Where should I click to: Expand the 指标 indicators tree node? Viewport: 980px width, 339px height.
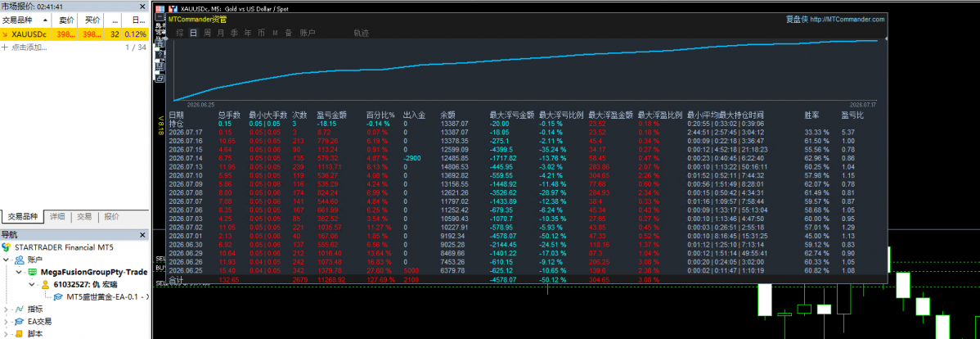[7, 309]
